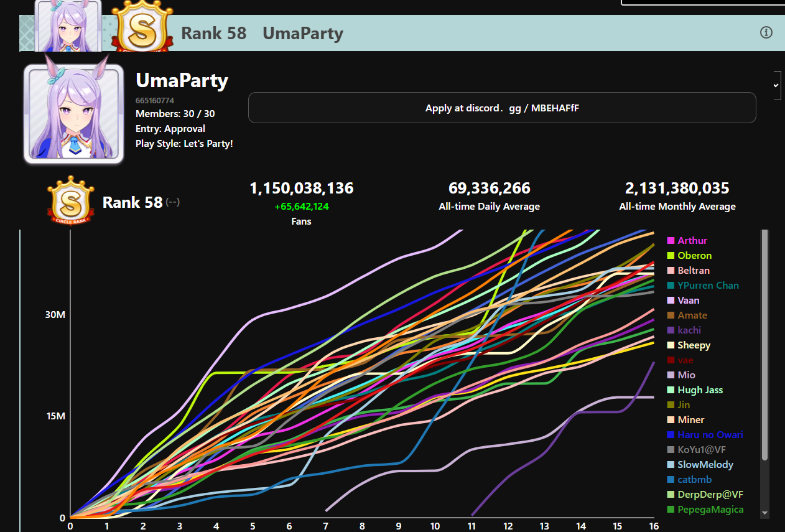
Task: Select the Miner legend label
Action: point(691,420)
